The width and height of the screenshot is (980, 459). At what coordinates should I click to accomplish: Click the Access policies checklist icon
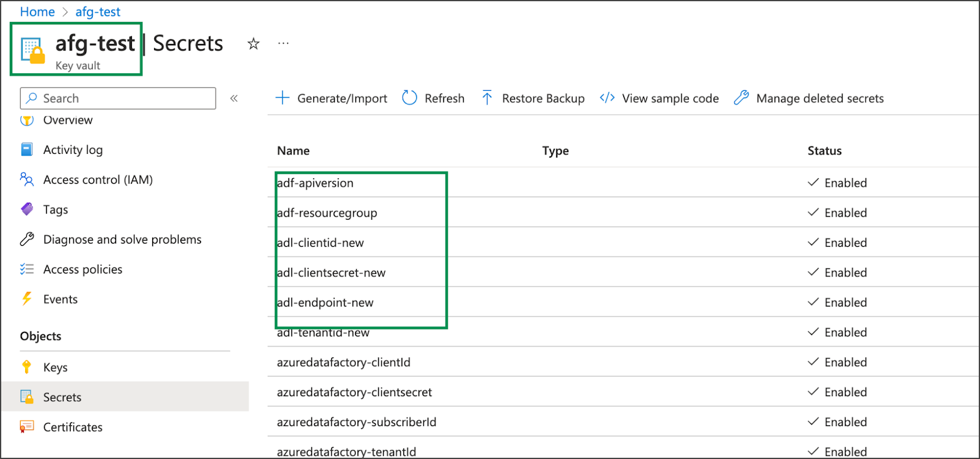click(x=27, y=269)
